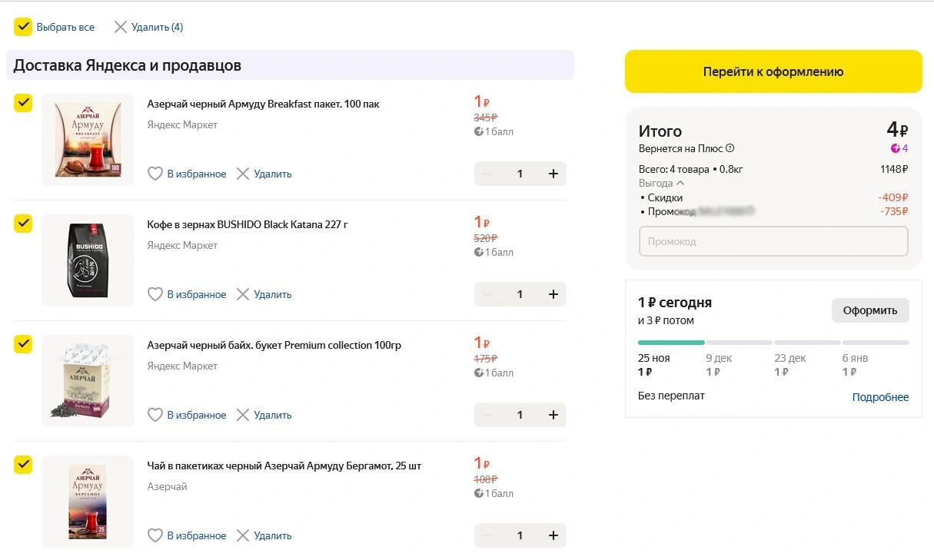
Task: Click 'Удалить' link for Армуду Breakfast
Action: tap(273, 174)
